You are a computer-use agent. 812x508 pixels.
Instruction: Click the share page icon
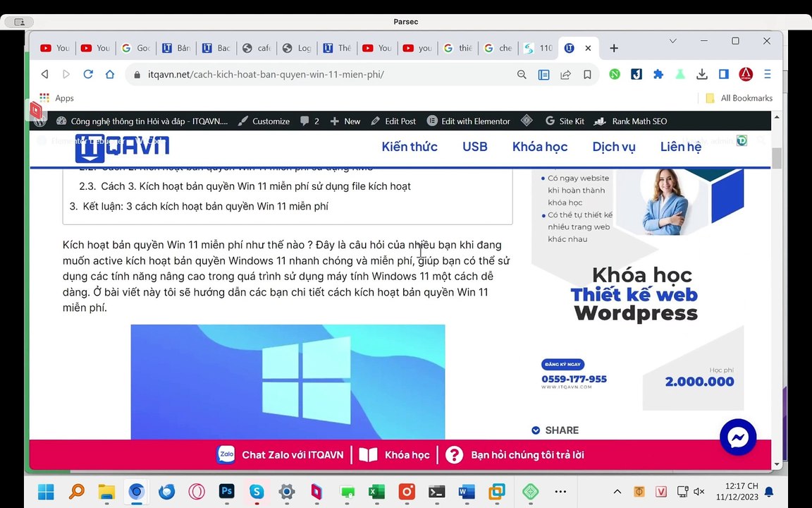[565, 75]
